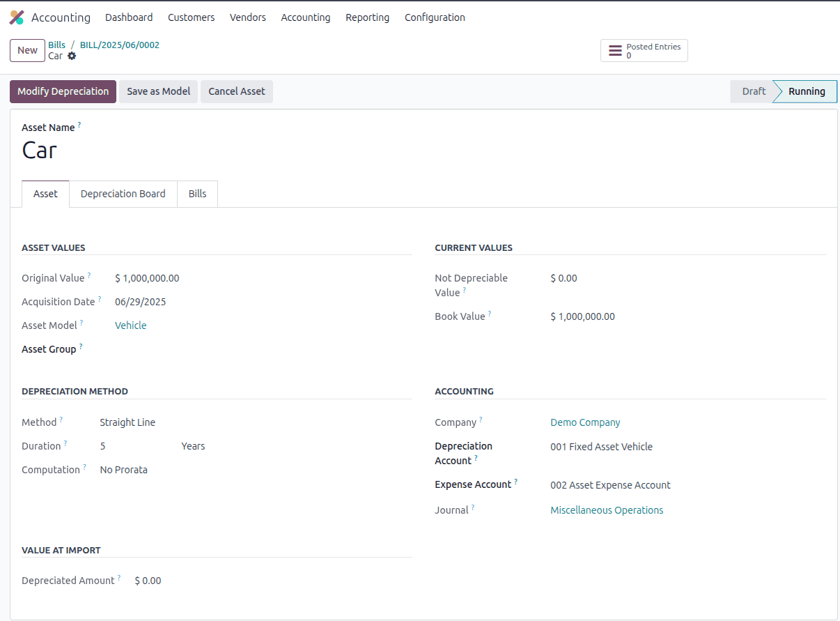The width and height of the screenshot is (840, 621).
Task: Open the BILL/2025/06/0002 breadcrumb link
Action: coord(119,45)
